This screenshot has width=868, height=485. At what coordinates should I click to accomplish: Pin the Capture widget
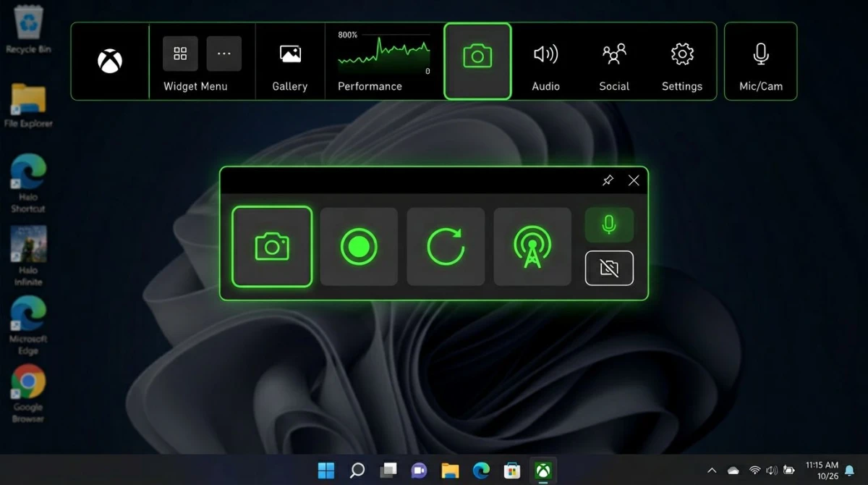pyautogui.click(x=608, y=180)
